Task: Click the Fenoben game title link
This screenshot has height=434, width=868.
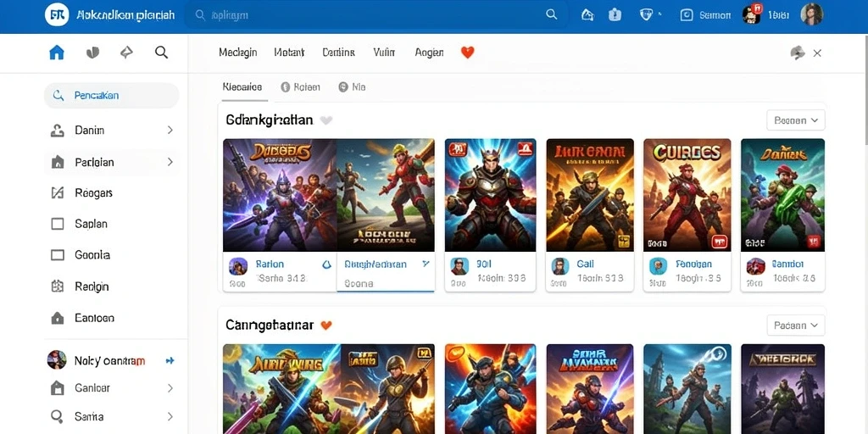Action: [x=693, y=264]
